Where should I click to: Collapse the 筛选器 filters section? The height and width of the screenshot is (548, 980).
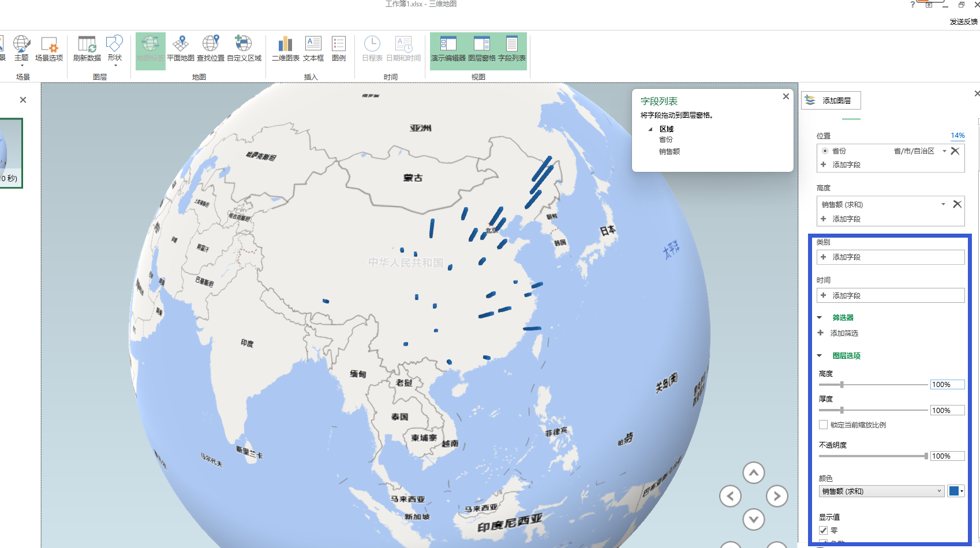tap(819, 318)
